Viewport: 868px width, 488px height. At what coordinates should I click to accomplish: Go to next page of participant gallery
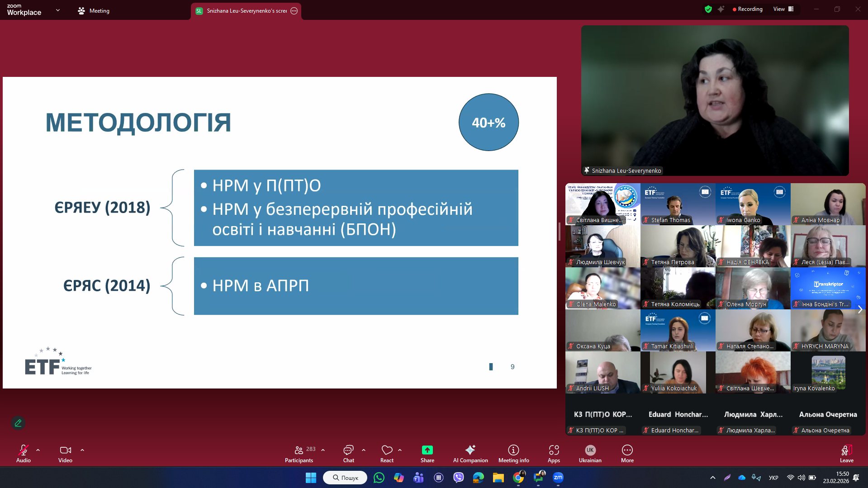click(860, 309)
